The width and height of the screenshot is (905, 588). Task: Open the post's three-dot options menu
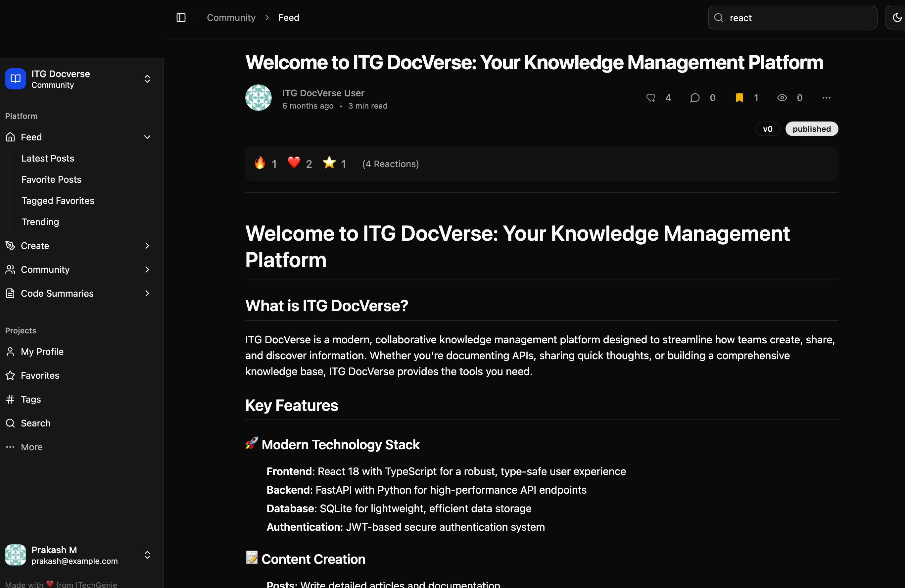(x=826, y=98)
